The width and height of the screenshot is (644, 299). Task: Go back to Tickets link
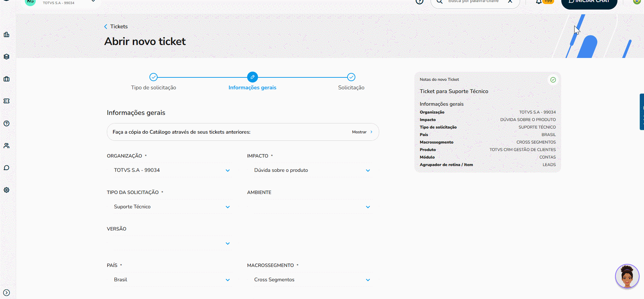click(119, 27)
